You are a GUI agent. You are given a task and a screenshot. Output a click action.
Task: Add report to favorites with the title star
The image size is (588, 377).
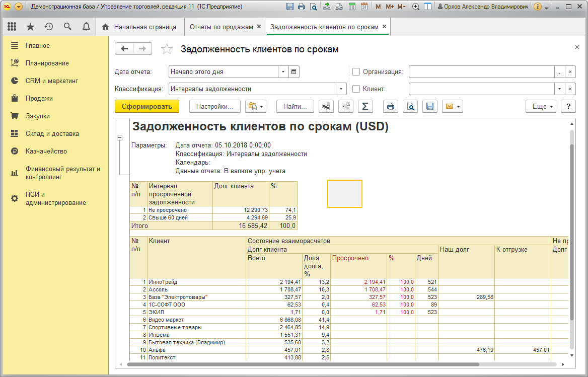tap(167, 49)
